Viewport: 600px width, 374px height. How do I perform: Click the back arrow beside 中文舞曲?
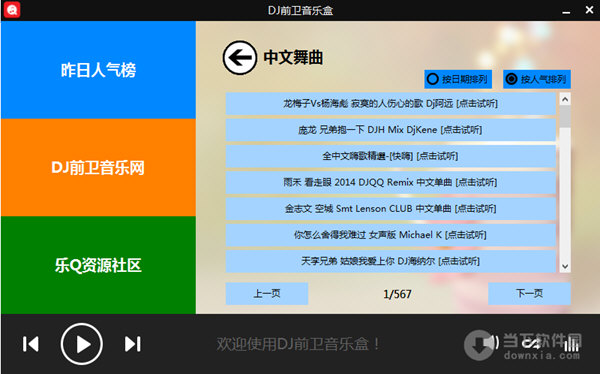pyautogui.click(x=240, y=58)
